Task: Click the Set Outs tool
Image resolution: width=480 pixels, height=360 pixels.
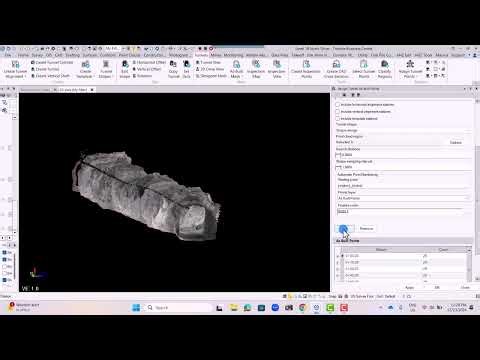Action: coord(186,69)
